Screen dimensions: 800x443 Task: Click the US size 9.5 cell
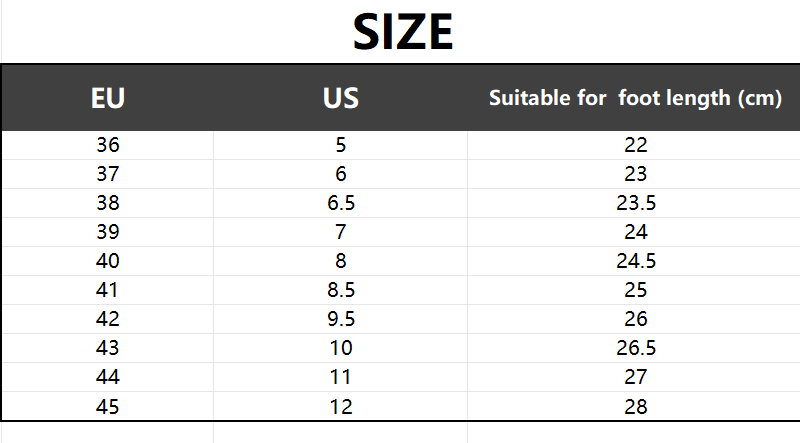341,319
